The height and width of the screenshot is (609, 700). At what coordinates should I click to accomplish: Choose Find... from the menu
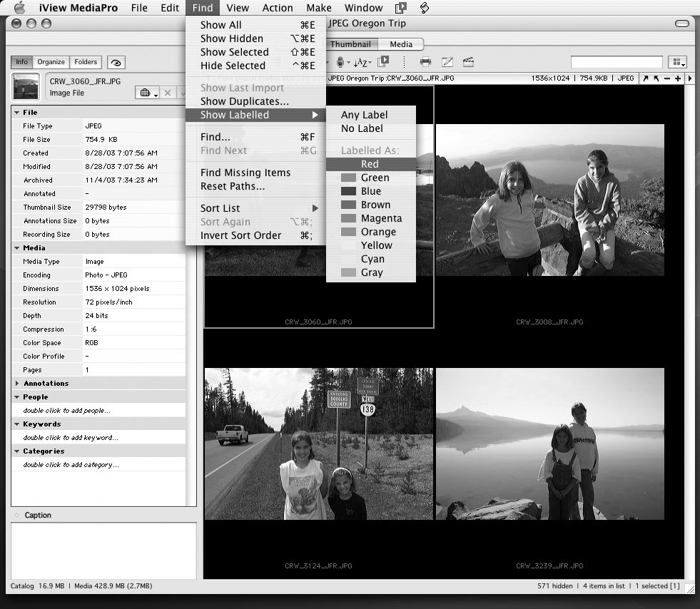pos(255,137)
